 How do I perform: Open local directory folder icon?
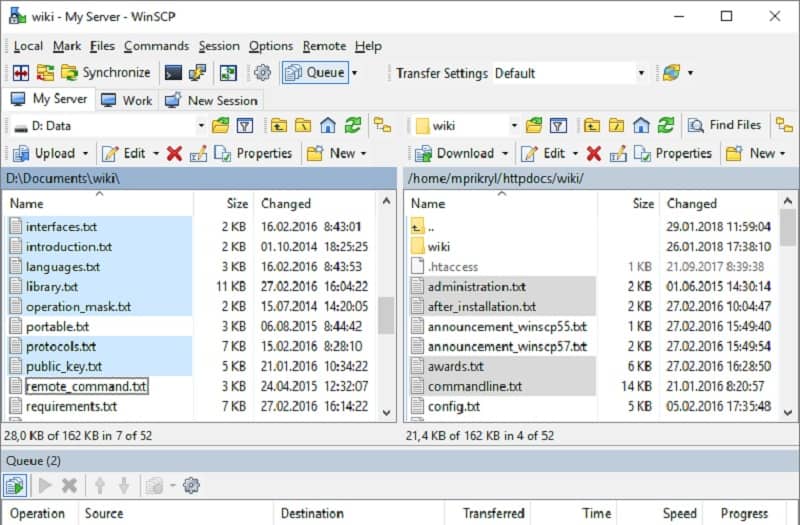coord(220,126)
